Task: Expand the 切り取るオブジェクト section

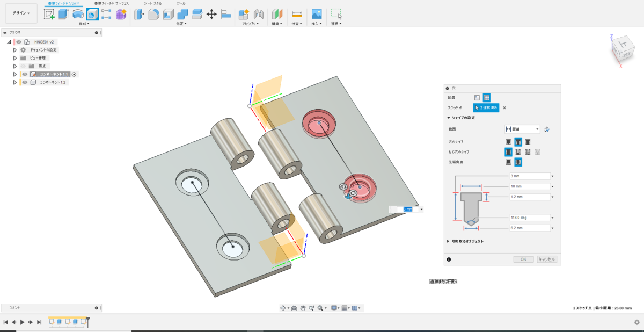Action: tap(449, 241)
